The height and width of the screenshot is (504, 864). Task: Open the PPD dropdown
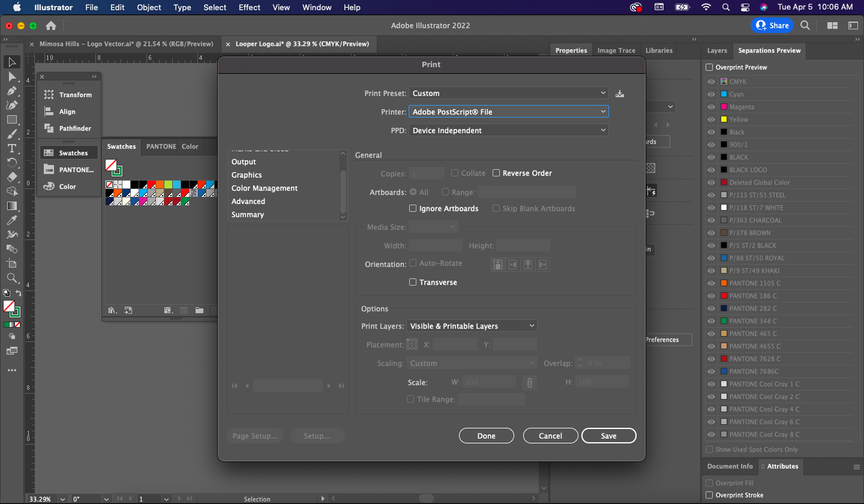pos(509,130)
